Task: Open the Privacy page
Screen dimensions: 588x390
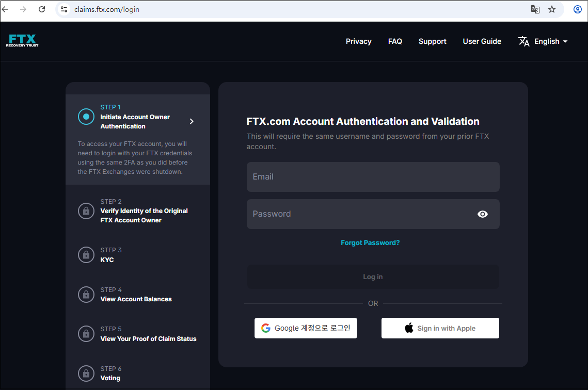Action: click(x=358, y=41)
